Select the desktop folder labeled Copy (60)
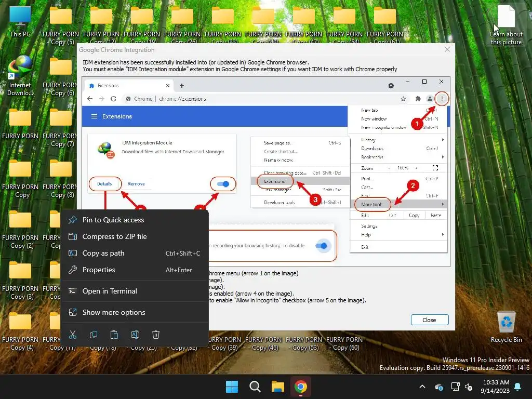This screenshot has width=532, height=399. coord(344,343)
